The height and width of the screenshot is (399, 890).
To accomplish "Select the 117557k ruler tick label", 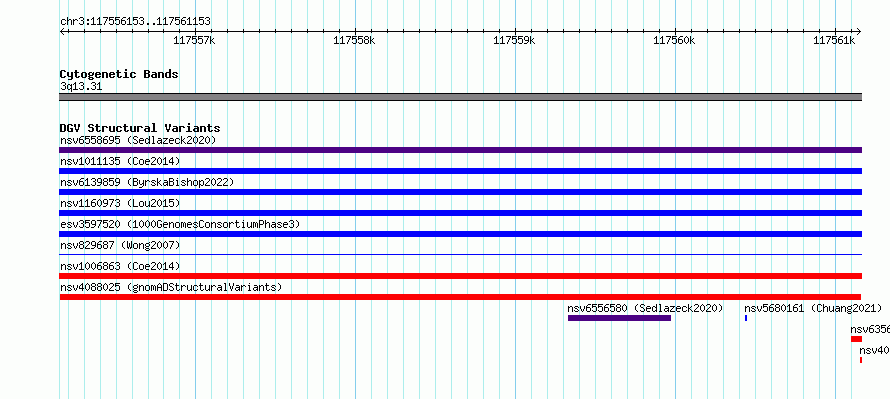I will pos(194,40).
